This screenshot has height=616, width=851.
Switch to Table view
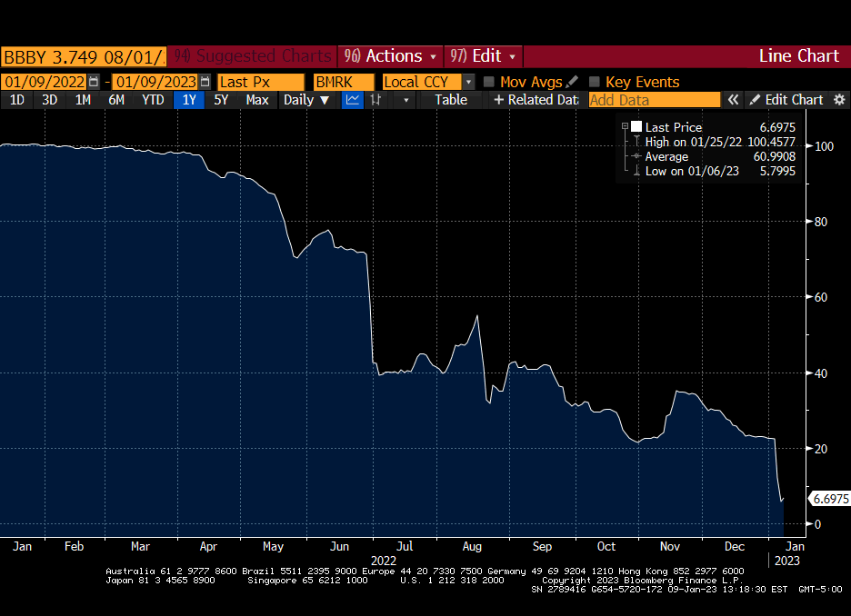[451, 100]
